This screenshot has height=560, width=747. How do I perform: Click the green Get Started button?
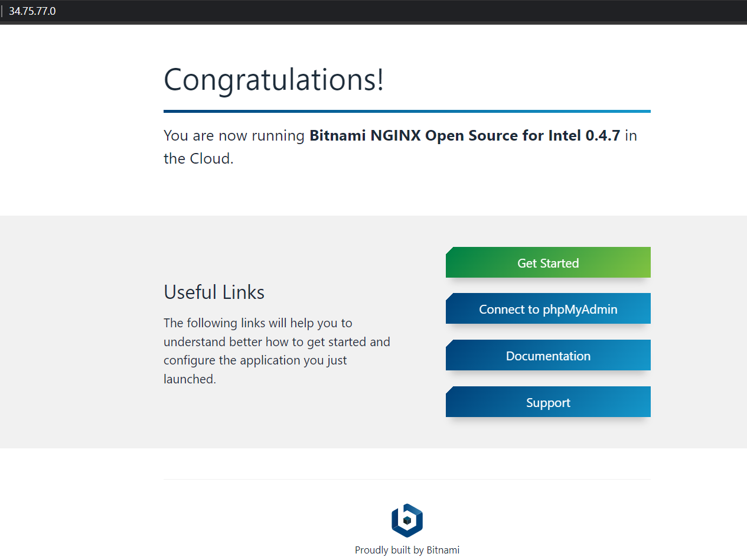548,262
